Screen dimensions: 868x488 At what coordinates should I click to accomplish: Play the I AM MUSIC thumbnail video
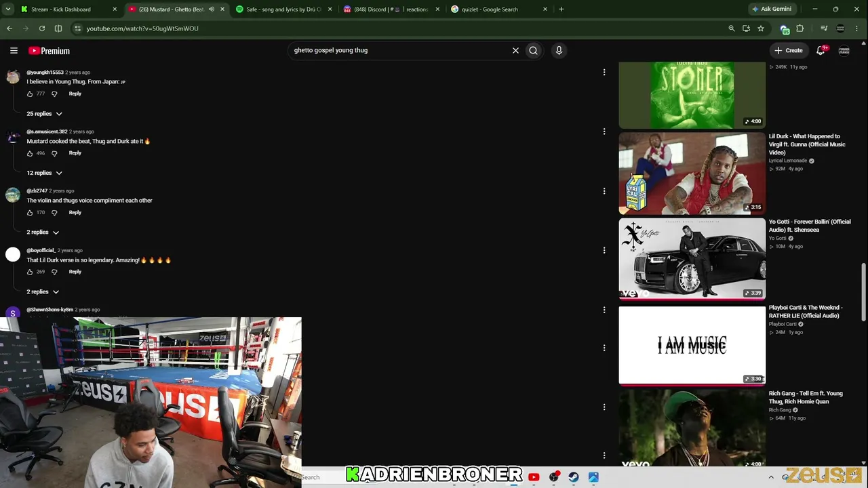point(692,345)
